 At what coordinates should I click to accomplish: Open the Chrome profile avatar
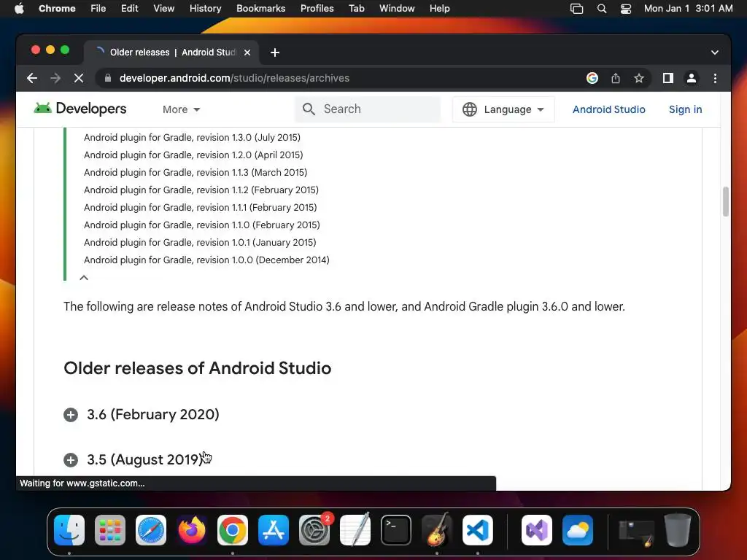pyautogui.click(x=692, y=78)
